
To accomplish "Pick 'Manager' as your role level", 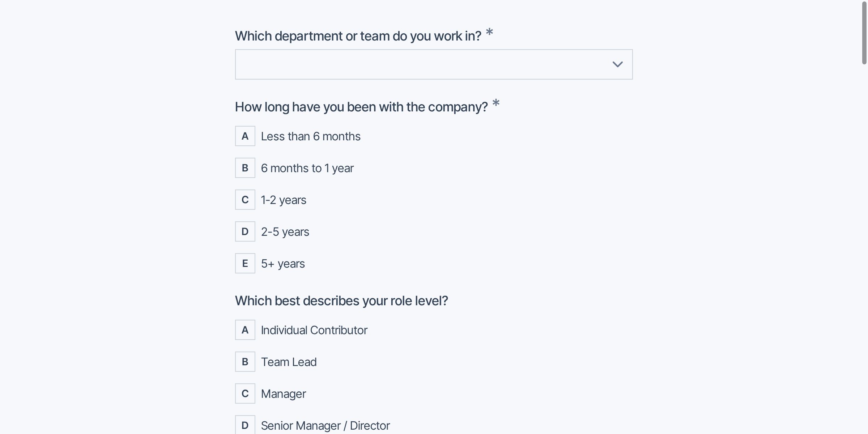I will (283, 394).
